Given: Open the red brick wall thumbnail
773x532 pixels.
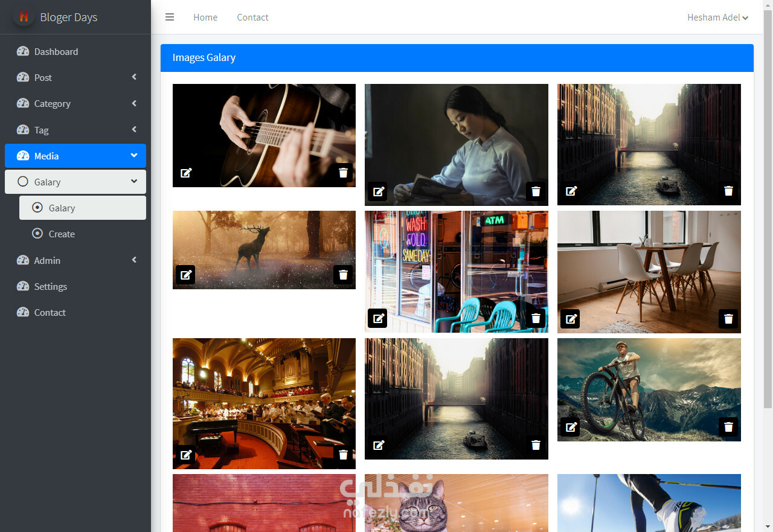Looking at the screenshot, I should (x=264, y=503).
